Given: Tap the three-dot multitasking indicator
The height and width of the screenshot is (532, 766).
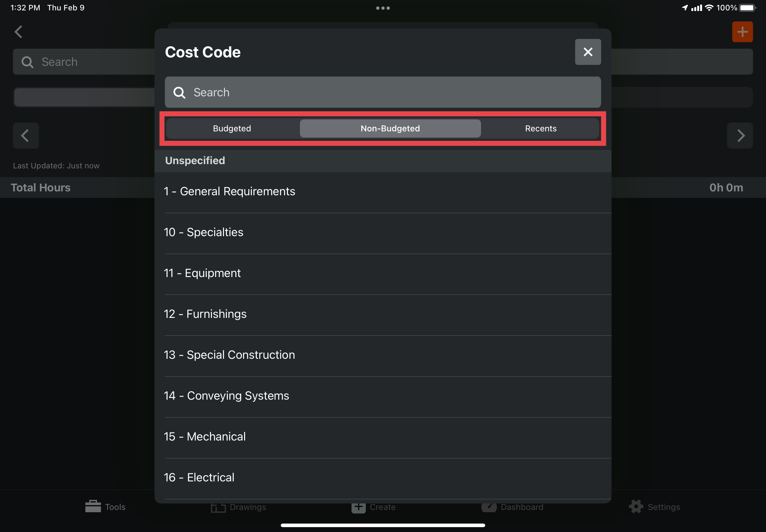Looking at the screenshot, I should (x=383, y=8).
